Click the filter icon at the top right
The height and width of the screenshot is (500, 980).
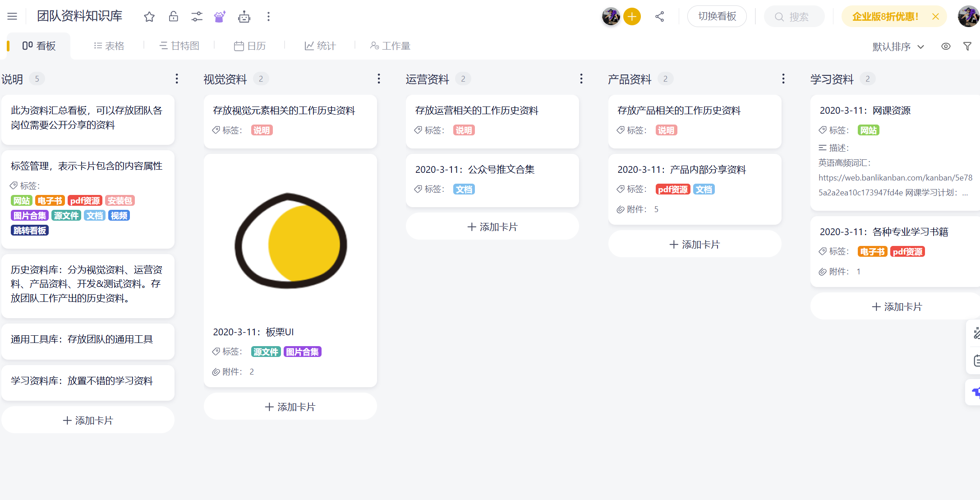click(967, 46)
